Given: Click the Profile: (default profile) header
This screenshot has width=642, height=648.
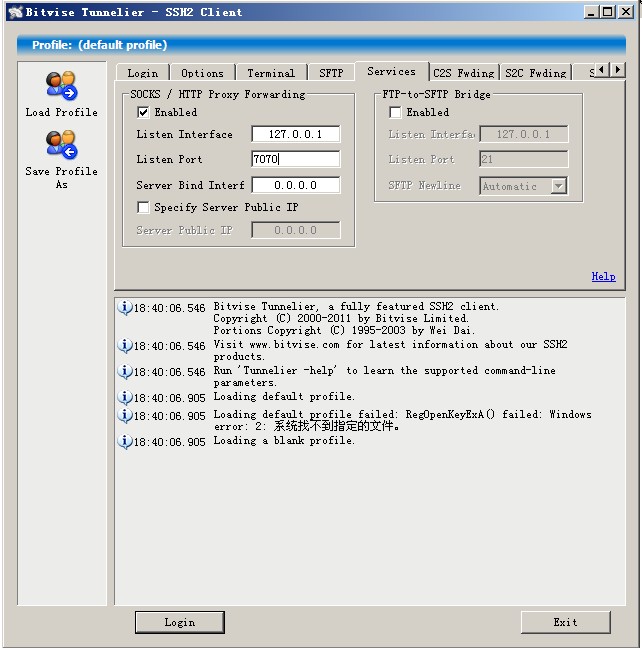Looking at the screenshot, I should [x=321, y=45].
